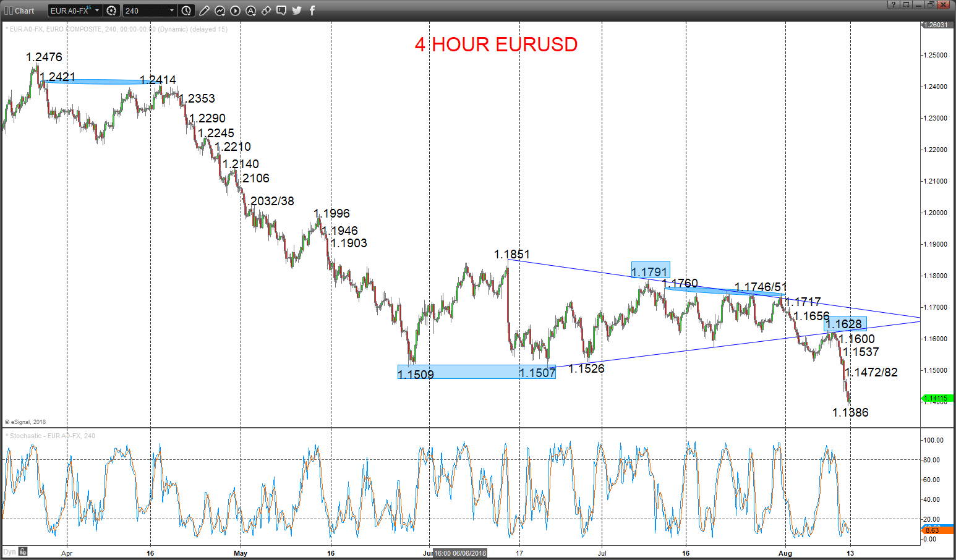Image resolution: width=956 pixels, height=560 pixels.
Task: Click the Chart window title label
Action: click(25, 11)
